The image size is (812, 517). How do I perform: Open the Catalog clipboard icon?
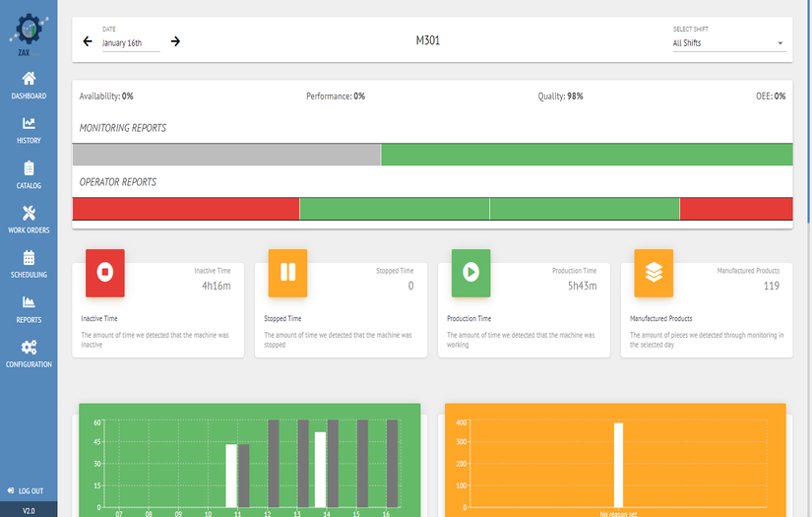(29, 168)
